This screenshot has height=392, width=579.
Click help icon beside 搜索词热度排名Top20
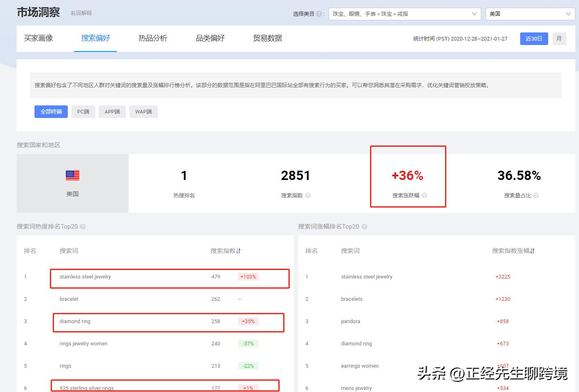(x=83, y=227)
